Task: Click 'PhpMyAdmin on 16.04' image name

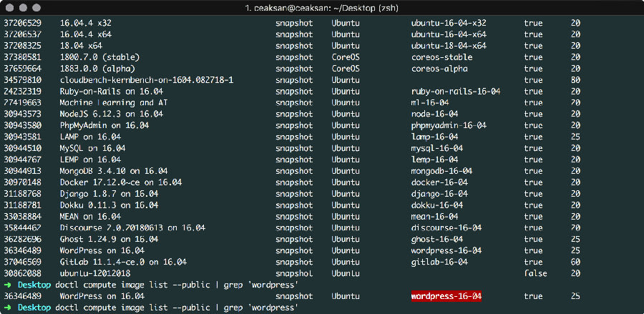Action: [x=104, y=125]
